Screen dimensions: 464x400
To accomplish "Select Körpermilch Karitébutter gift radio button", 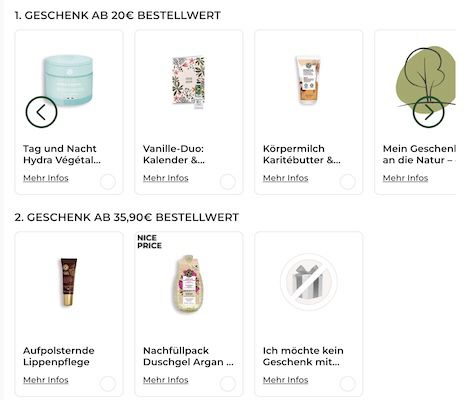I will pos(348,182).
